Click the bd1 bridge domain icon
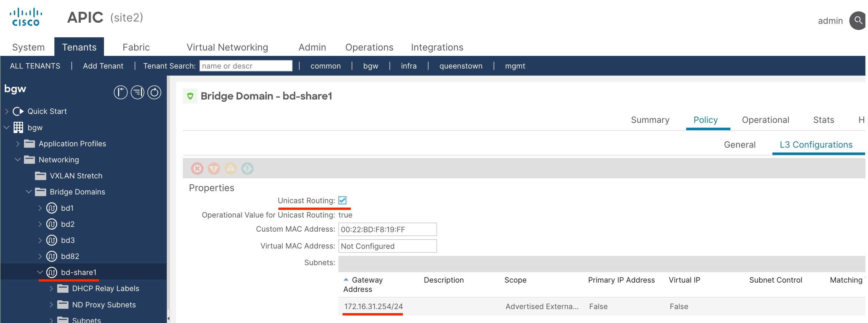 click(x=52, y=208)
